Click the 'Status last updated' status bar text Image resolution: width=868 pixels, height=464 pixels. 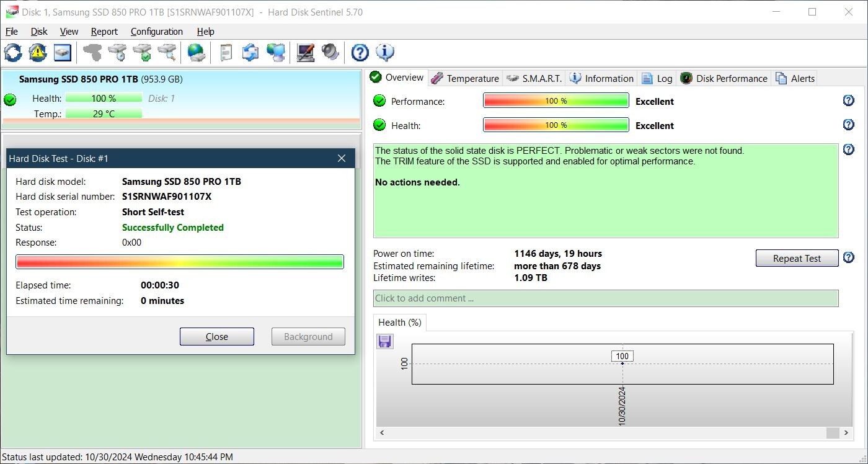pos(118,457)
